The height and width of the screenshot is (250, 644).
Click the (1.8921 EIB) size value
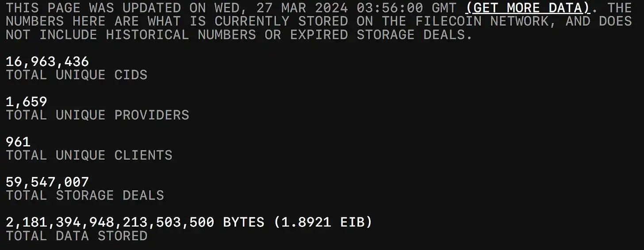click(323, 222)
